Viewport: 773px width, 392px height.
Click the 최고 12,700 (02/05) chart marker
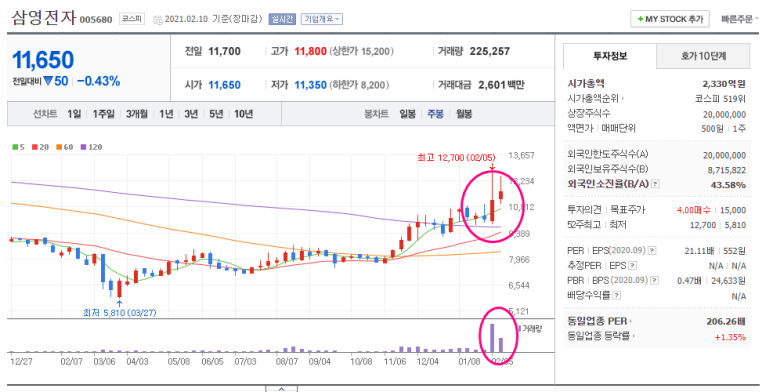coord(456,158)
